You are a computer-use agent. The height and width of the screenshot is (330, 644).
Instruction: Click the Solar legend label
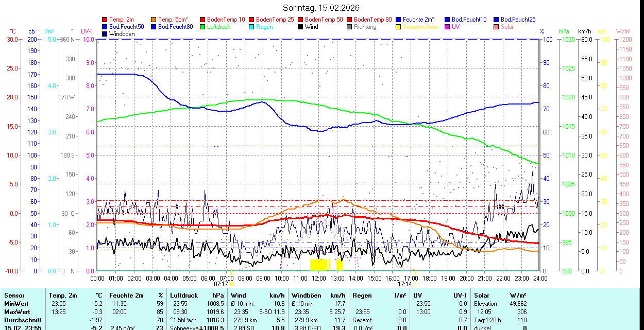[507, 27]
